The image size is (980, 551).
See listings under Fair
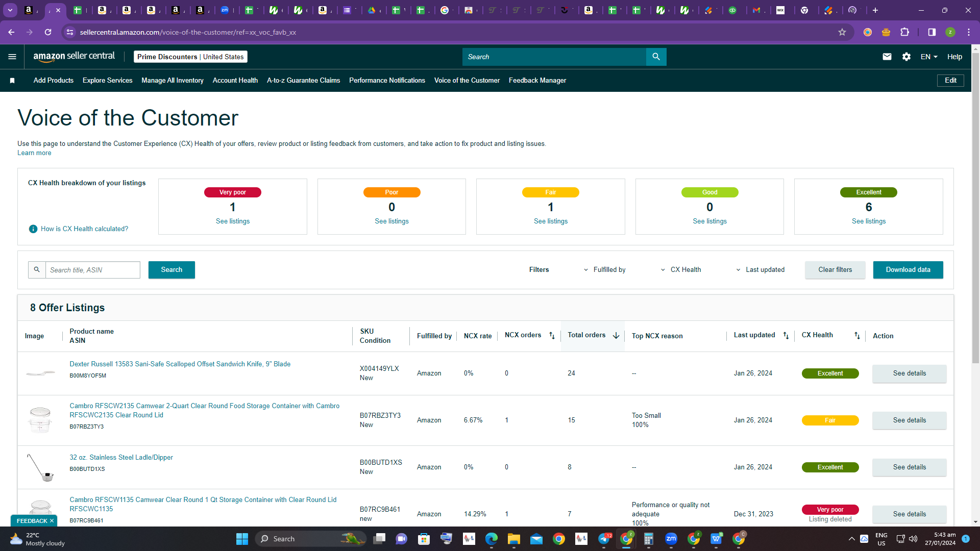click(551, 221)
